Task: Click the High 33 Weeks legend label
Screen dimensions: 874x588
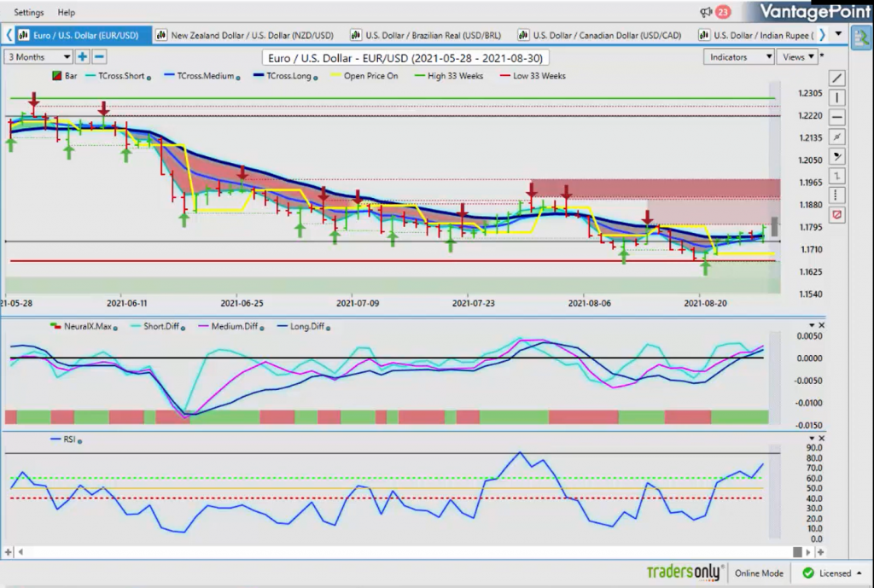Action: tap(455, 76)
